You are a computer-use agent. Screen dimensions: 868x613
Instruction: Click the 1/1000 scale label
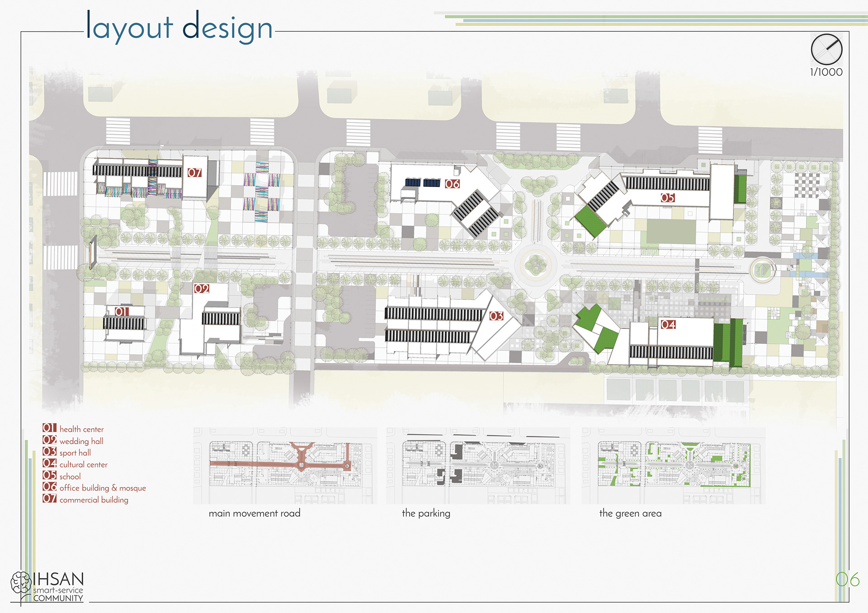click(826, 72)
